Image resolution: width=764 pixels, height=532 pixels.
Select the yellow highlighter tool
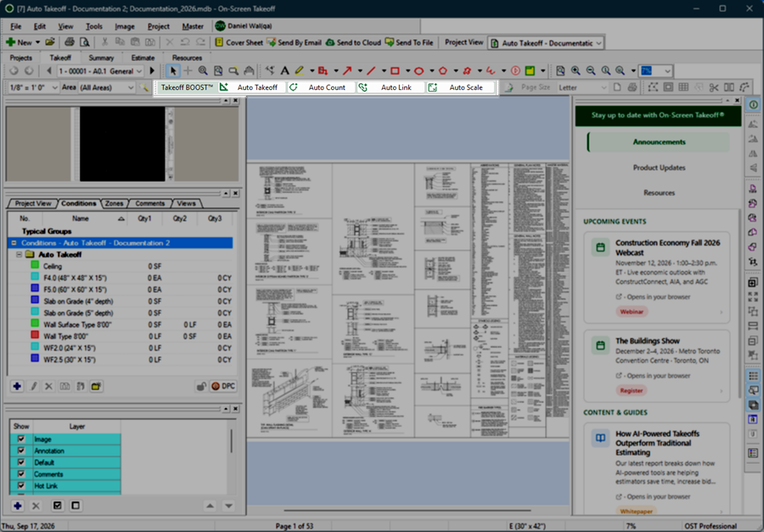(x=299, y=71)
